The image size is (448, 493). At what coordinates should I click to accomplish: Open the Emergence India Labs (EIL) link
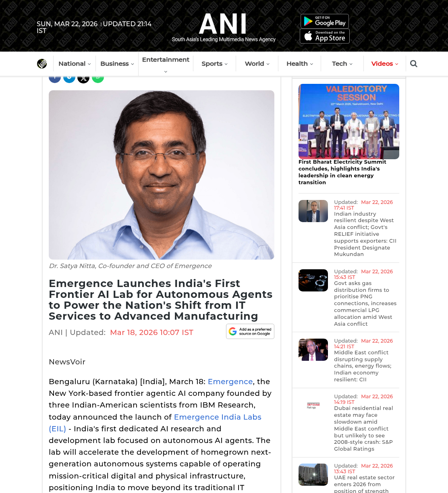[155, 423]
